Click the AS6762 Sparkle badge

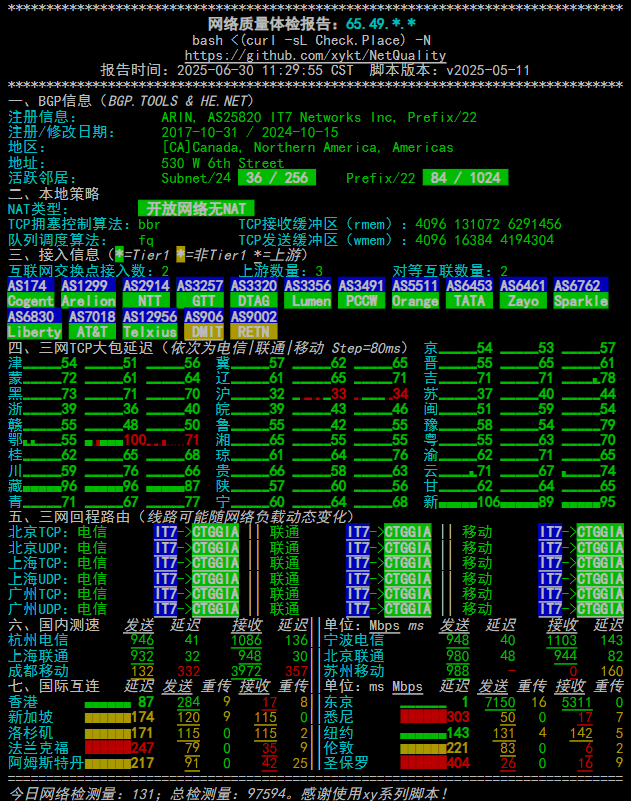coord(581,293)
